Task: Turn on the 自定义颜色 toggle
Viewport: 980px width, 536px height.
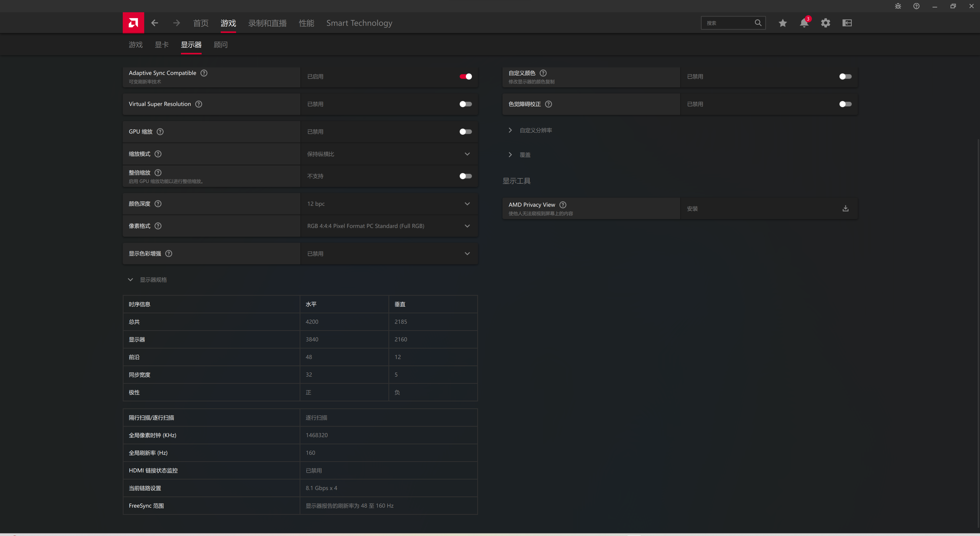Action: [845, 77]
